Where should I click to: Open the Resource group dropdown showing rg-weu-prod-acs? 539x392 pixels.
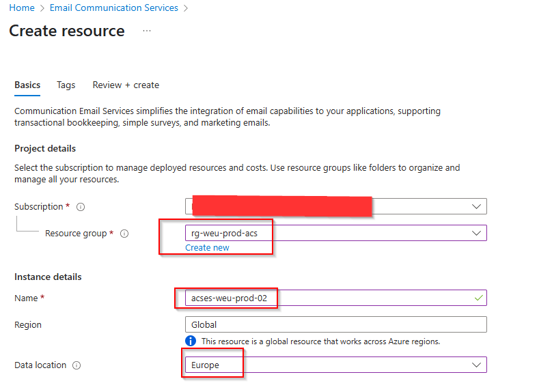coord(476,233)
